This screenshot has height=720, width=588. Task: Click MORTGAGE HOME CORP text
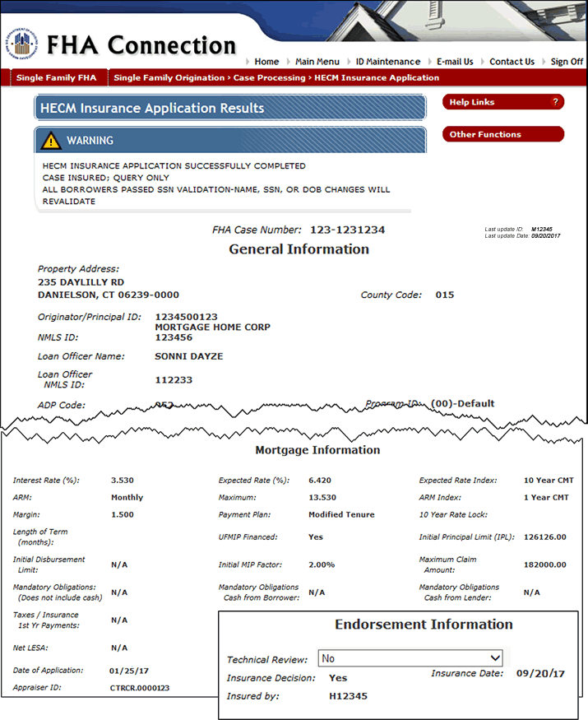click(x=212, y=327)
